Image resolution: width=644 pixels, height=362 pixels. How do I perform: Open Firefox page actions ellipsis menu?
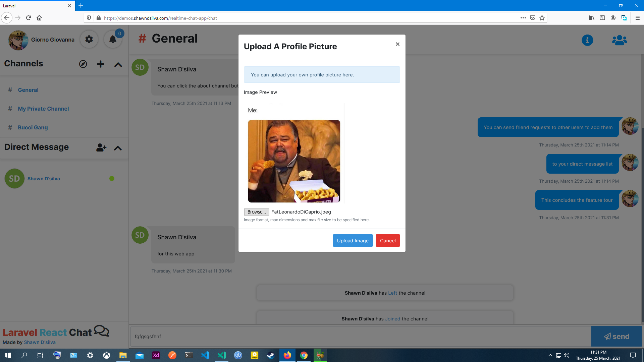pos(523,18)
